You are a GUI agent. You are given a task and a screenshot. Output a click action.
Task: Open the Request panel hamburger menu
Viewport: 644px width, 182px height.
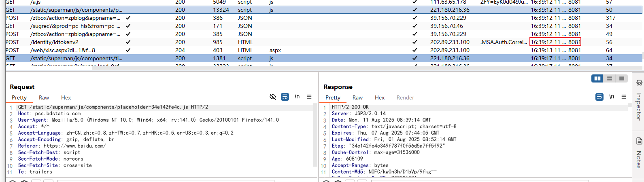coord(309,97)
